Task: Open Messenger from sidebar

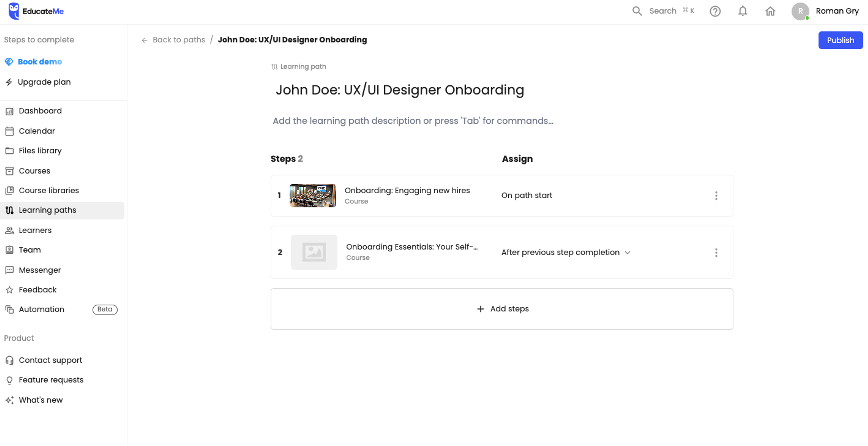Action: point(62,270)
